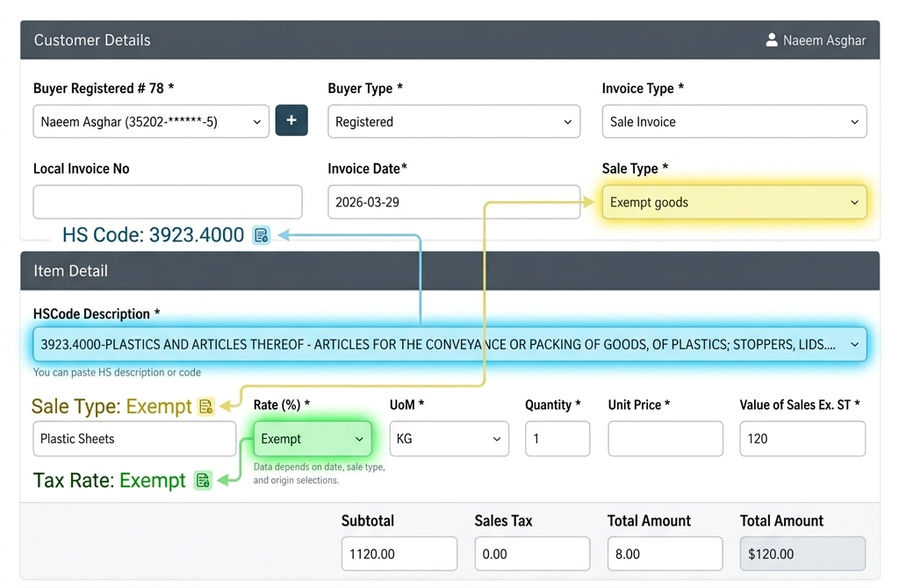
Task: Open the Buyer Registered dropdown
Action: 151,121
